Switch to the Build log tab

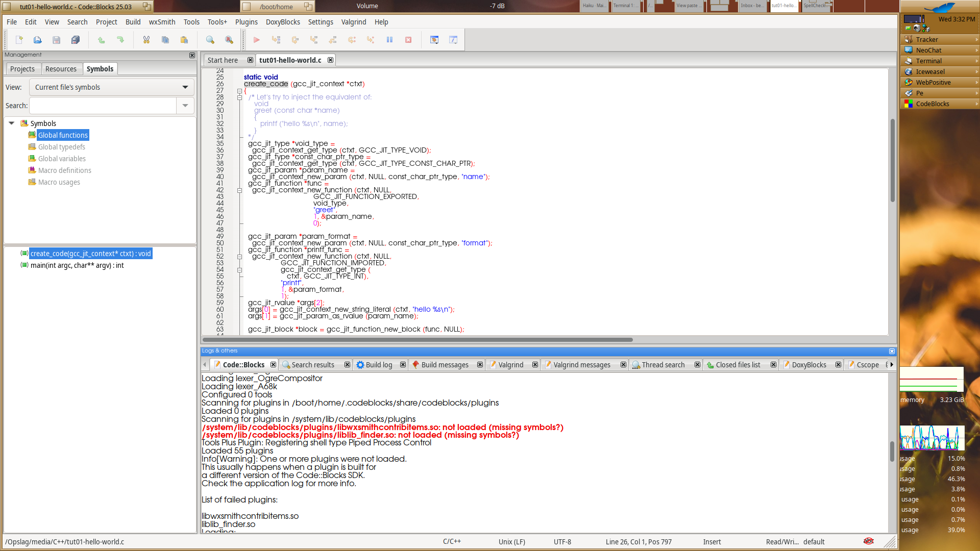click(378, 365)
